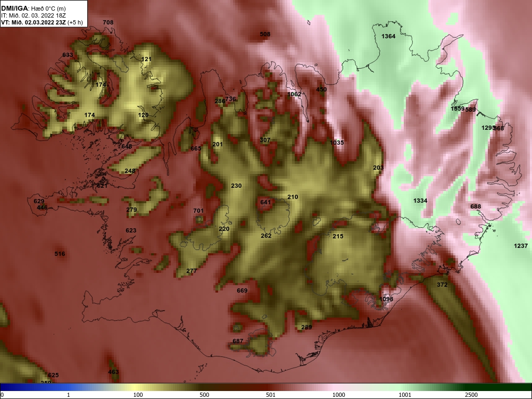
Task: Click the 1559 value label
Action: [458, 109]
